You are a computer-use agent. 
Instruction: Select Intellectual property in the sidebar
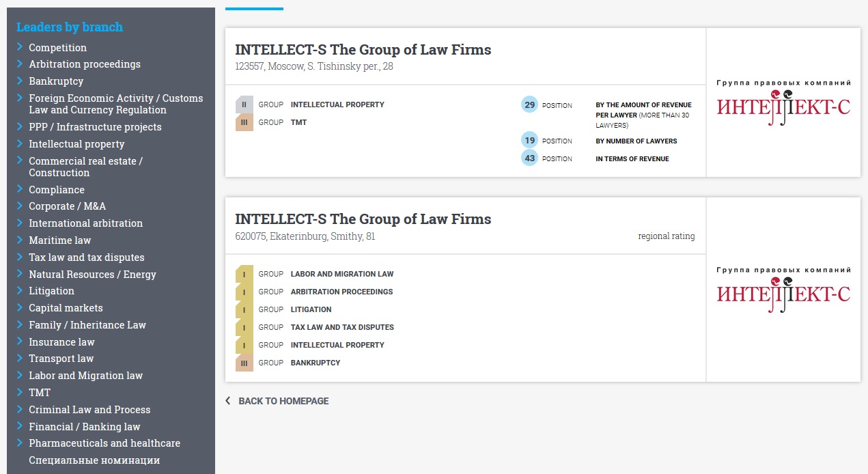click(76, 144)
